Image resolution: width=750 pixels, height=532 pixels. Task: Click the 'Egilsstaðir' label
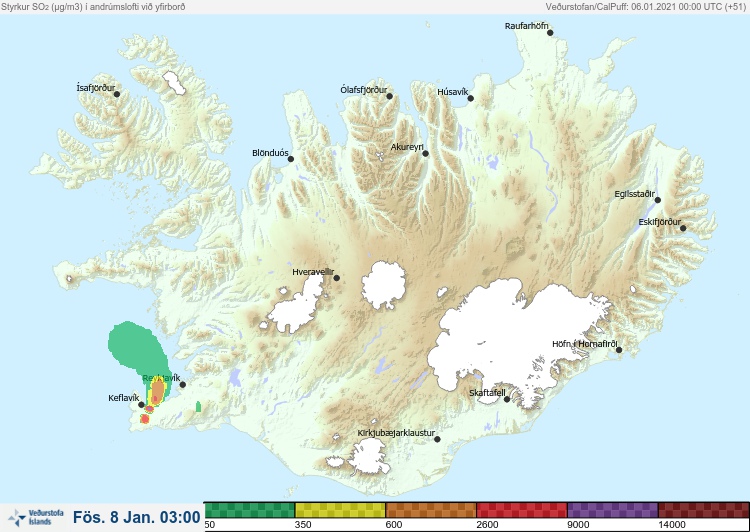point(634,194)
